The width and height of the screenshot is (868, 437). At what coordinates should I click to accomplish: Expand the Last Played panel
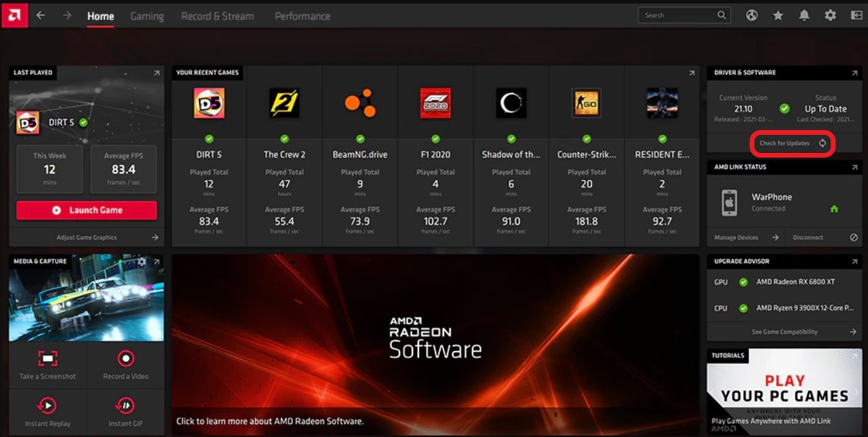(x=156, y=73)
